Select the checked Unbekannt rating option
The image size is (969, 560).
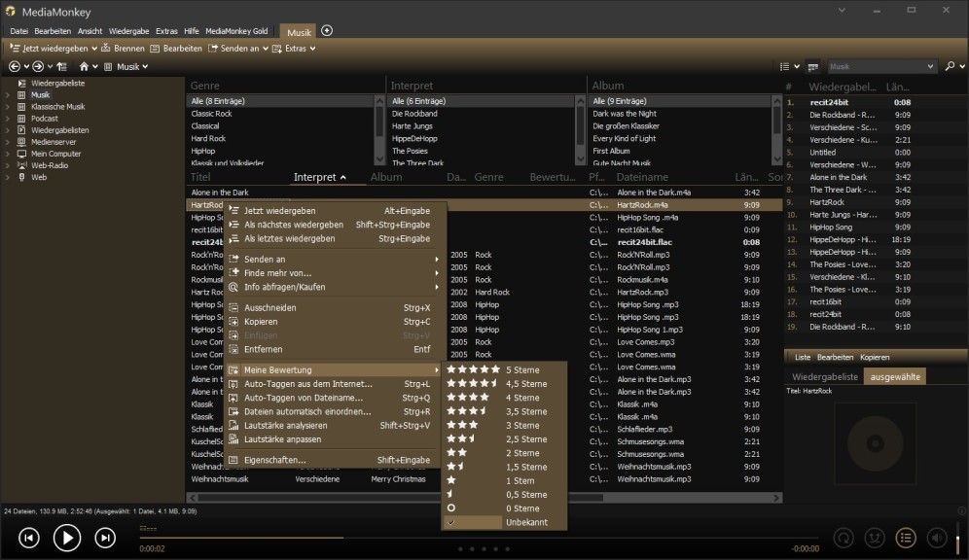tap(525, 522)
